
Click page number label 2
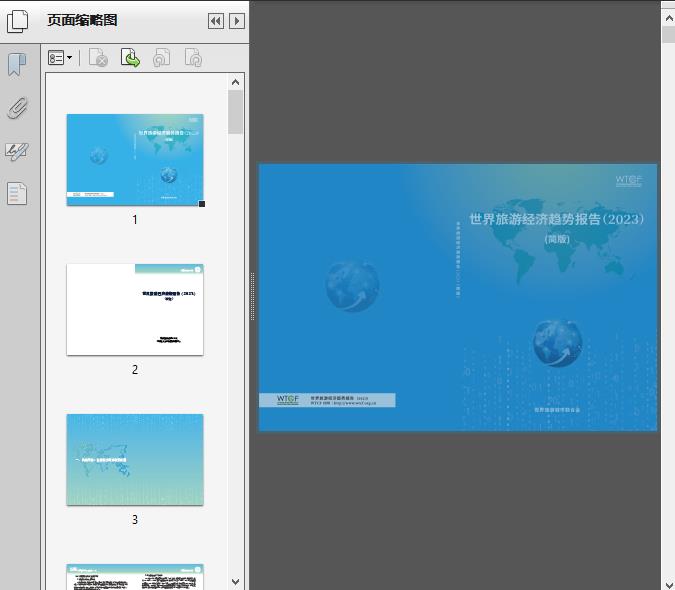tap(135, 370)
